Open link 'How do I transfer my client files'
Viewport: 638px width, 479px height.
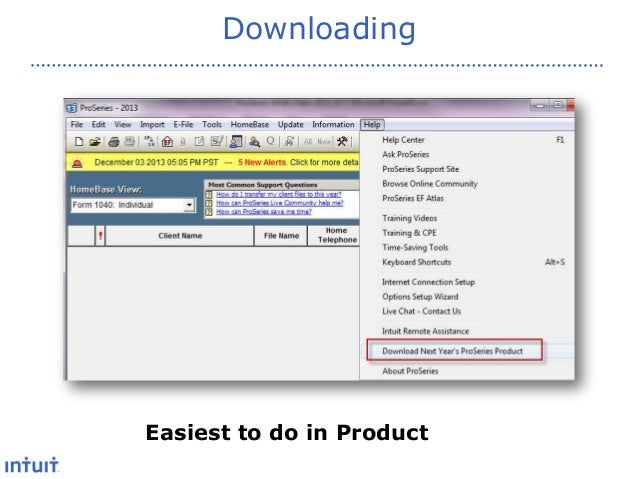click(x=279, y=195)
